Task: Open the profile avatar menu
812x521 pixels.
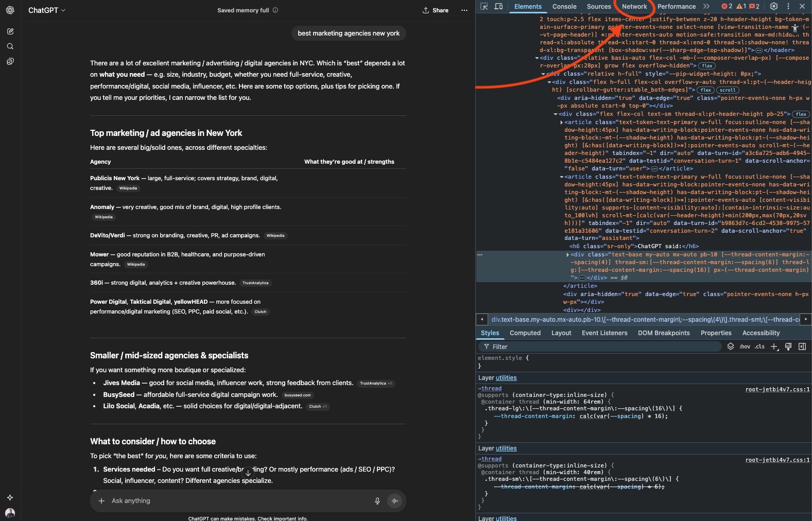Action: click(x=10, y=513)
